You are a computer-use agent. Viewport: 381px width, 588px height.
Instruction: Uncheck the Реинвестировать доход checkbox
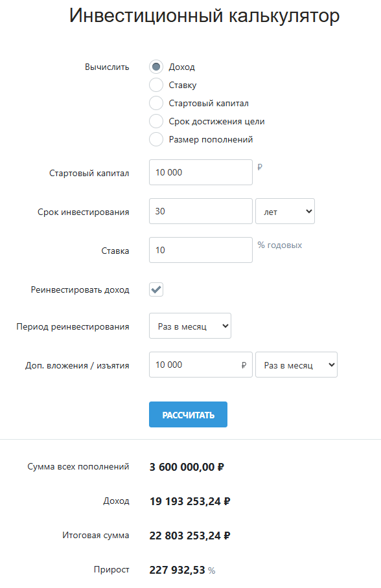coord(156,289)
